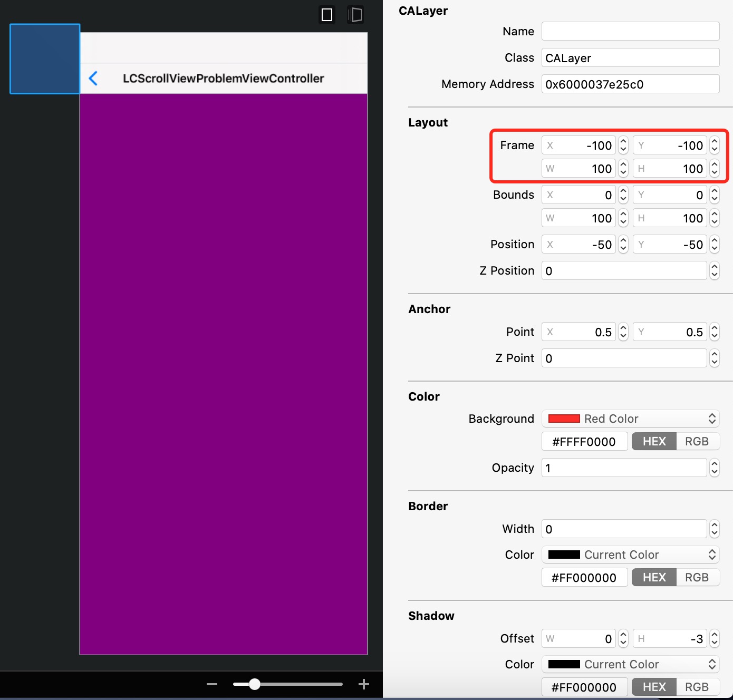733x700 pixels.
Task: Edit Bounds W value field
Action: [578, 218]
